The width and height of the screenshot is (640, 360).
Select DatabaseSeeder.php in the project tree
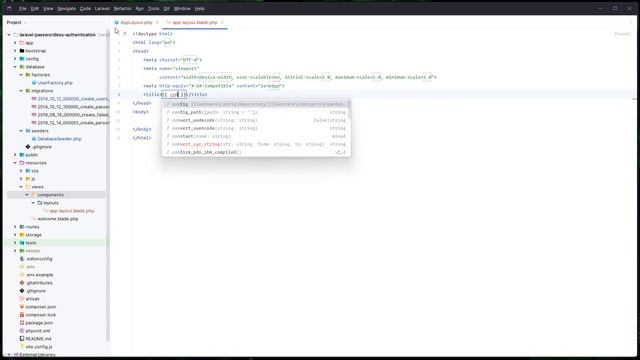(60, 139)
